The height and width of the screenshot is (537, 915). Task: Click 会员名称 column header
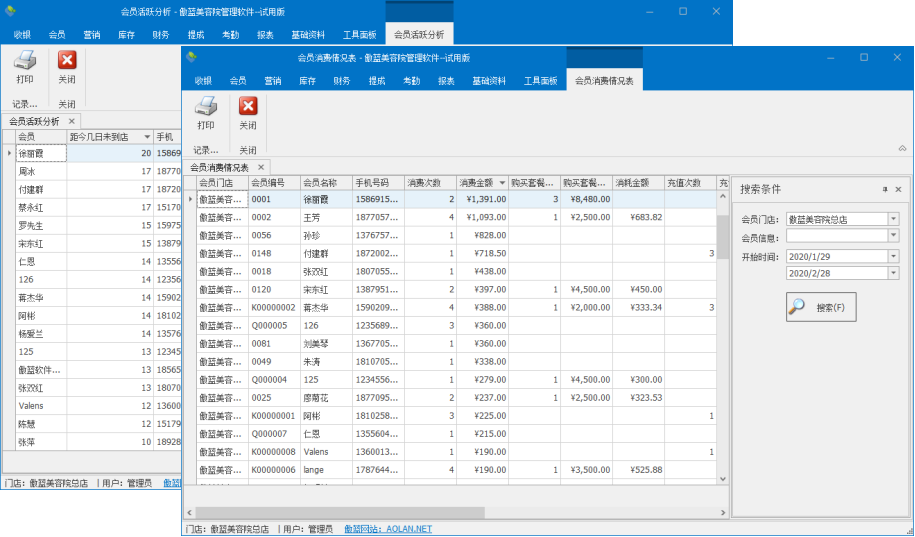(x=326, y=183)
